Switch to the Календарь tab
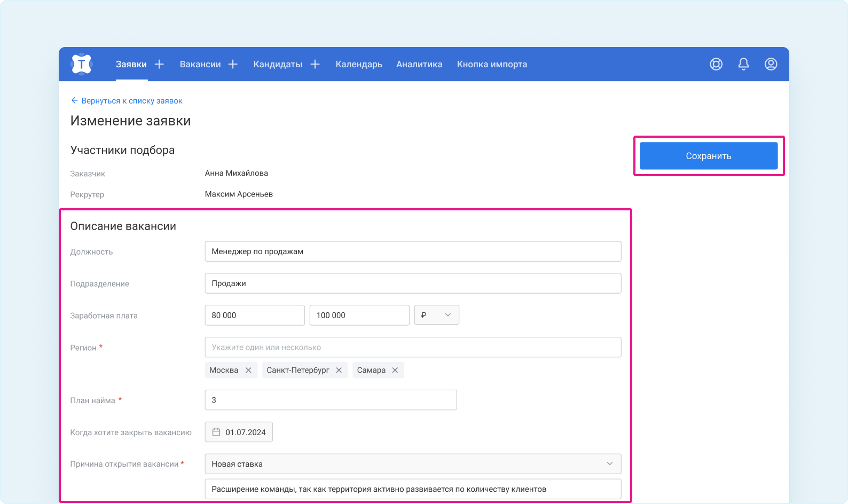 click(x=359, y=64)
